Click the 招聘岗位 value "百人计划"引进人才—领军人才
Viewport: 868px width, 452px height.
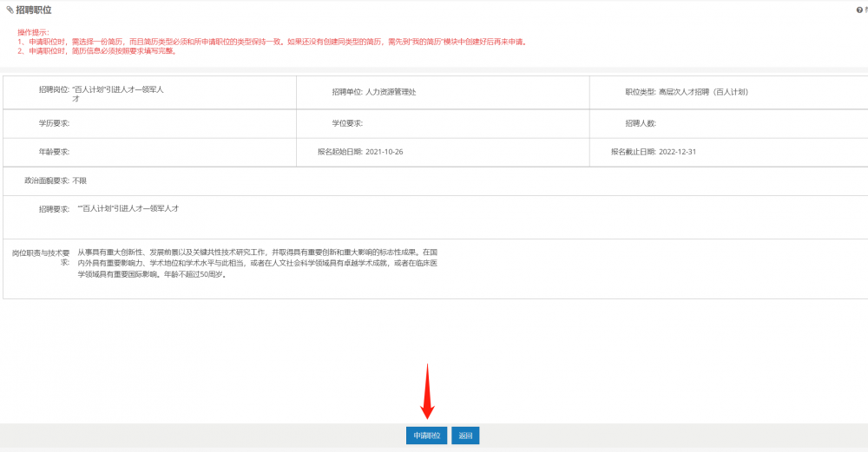pos(118,93)
